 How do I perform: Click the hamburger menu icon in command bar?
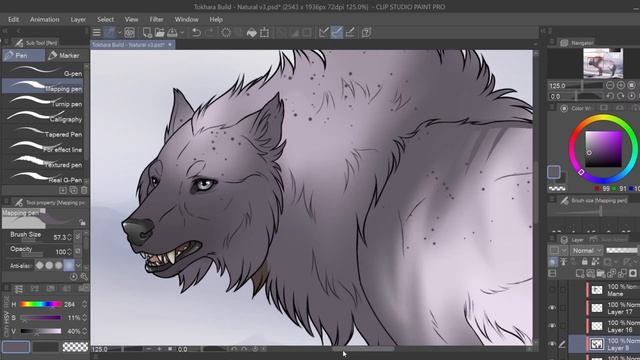(97, 33)
